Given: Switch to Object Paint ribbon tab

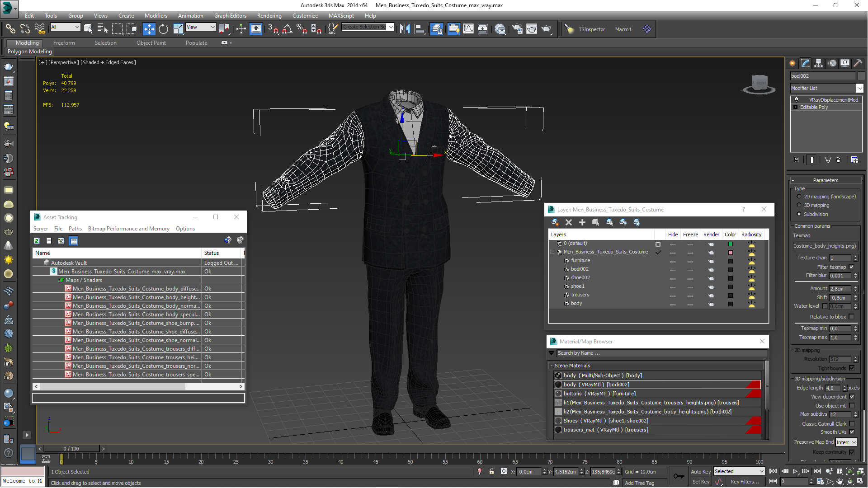Looking at the screenshot, I should click(x=151, y=43).
